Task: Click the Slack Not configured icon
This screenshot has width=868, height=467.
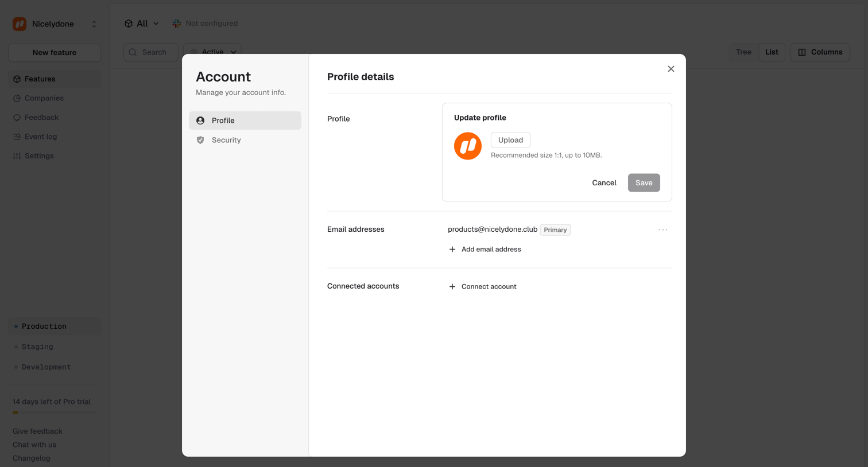Action: pos(177,24)
